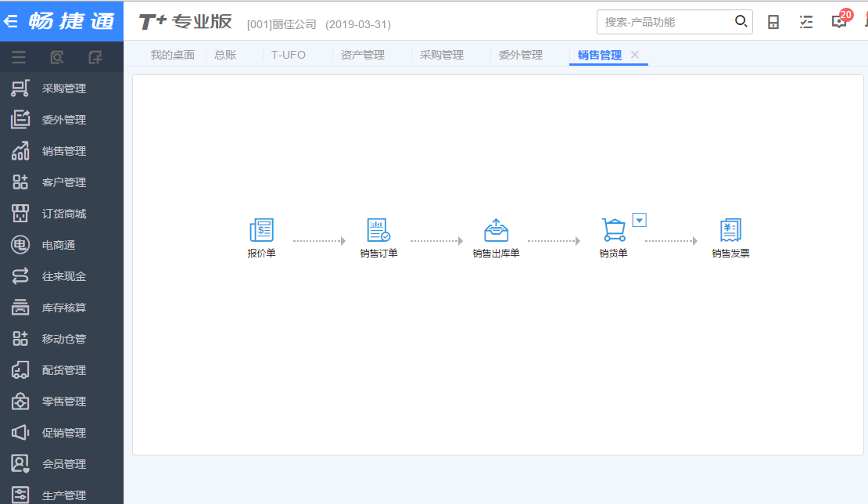Viewport: 868px width, 504px height.
Task: Click the [001]丽佳公司 company label
Action: coord(282,24)
